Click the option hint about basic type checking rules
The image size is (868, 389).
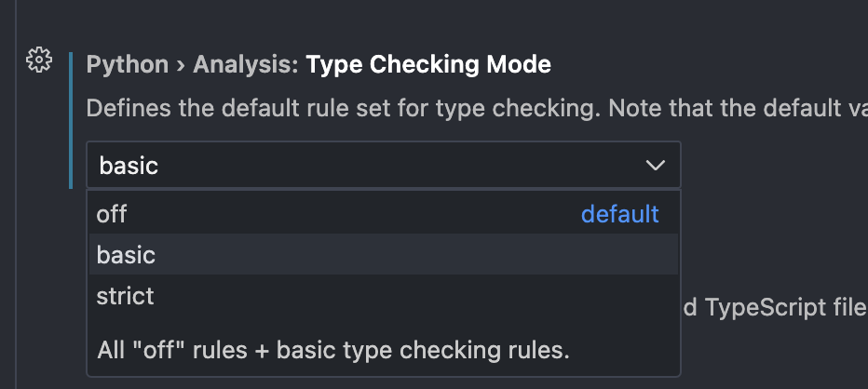point(333,351)
